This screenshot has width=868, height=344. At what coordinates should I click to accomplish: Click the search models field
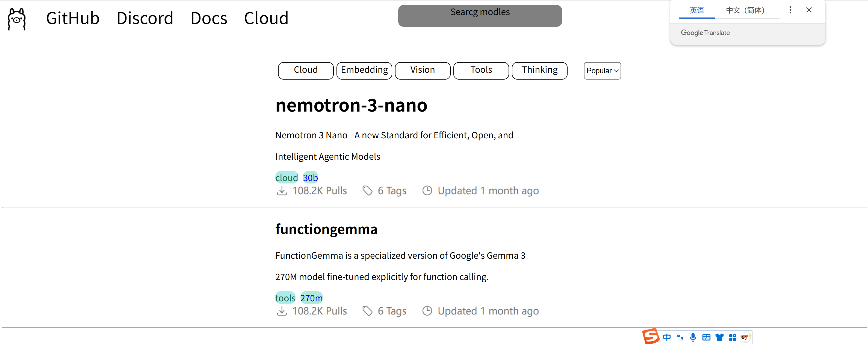(x=480, y=16)
